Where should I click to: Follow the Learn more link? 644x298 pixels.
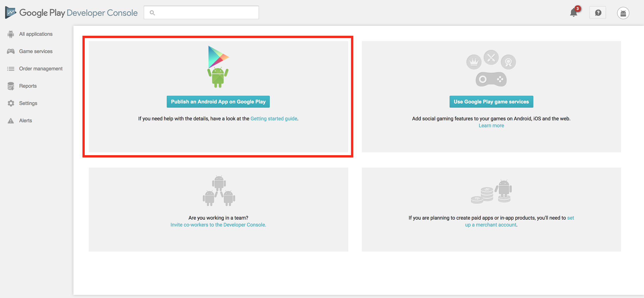tap(491, 126)
